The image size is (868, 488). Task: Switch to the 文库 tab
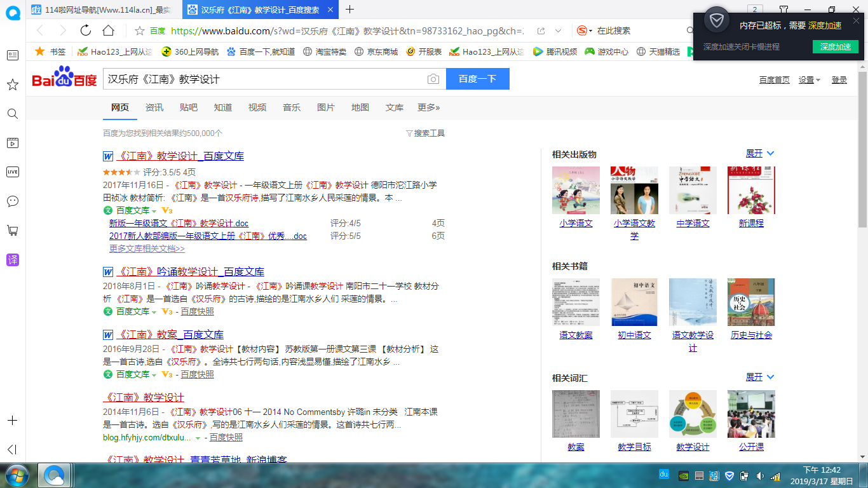(395, 107)
